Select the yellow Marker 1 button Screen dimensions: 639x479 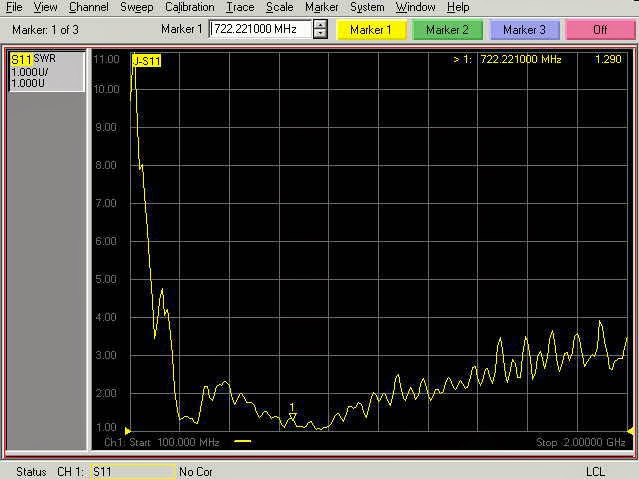click(x=370, y=30)
